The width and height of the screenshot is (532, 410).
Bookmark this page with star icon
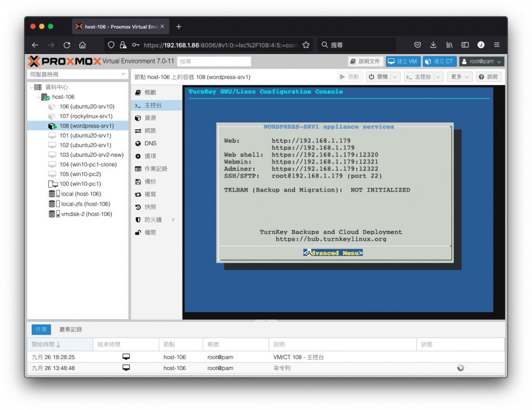pyautogui.click(x=306, y=45)
